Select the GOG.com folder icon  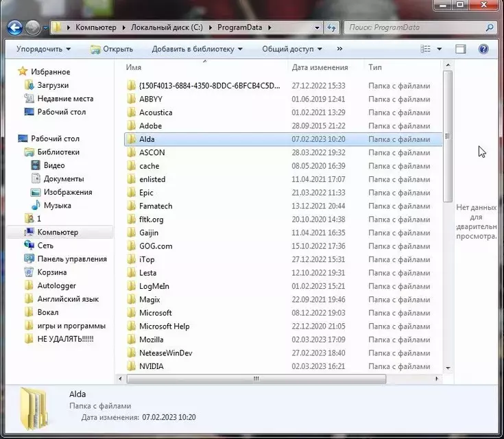click(131, 246)
